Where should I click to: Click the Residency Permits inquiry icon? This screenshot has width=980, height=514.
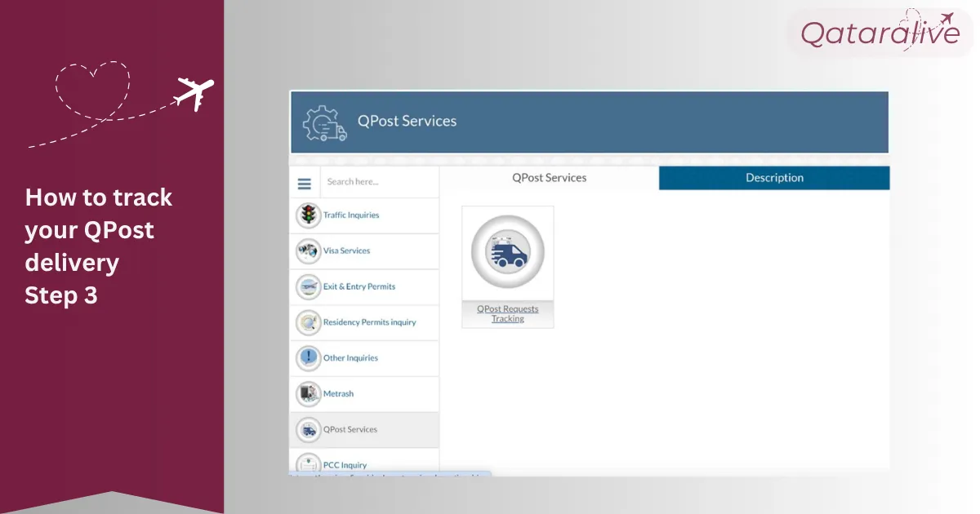[308, 323]
